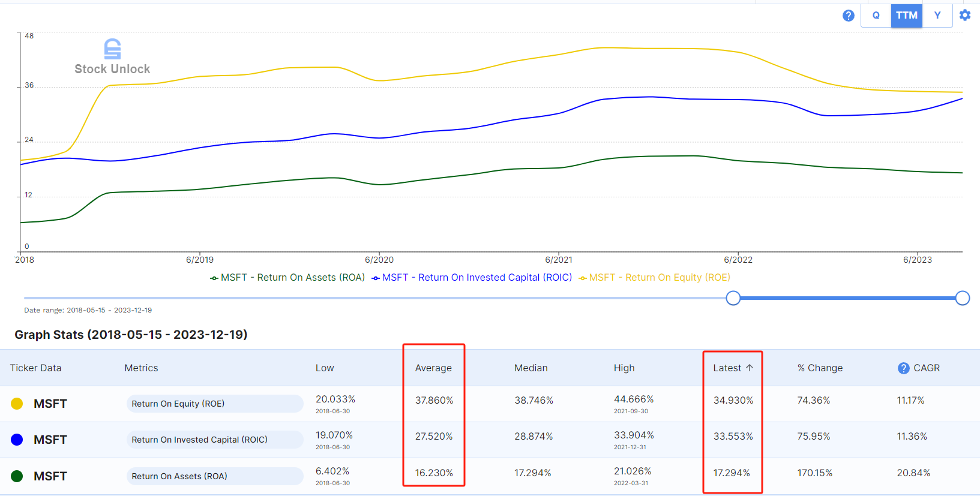Viewport: 980px width, 496px height.
Task: Open chart settings gear icon
Action: pyautogui.click(x=965, y=15)
